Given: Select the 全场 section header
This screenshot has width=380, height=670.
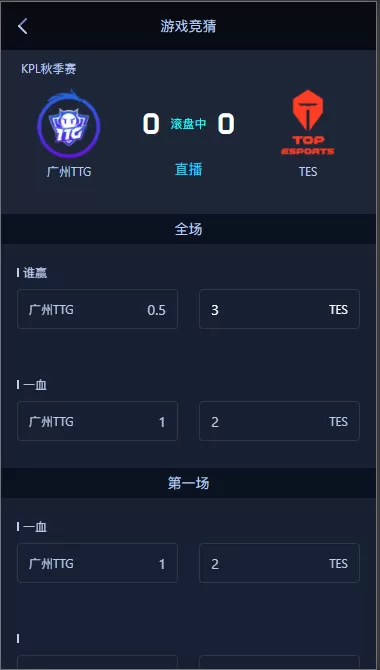Looking at the screenshot, I should point(189,229).
